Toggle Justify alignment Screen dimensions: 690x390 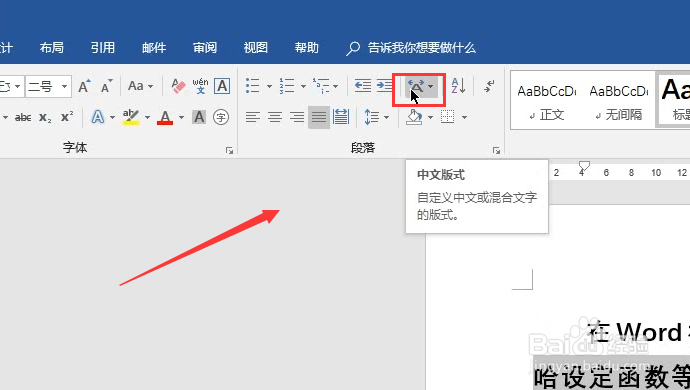click(319, 118)
